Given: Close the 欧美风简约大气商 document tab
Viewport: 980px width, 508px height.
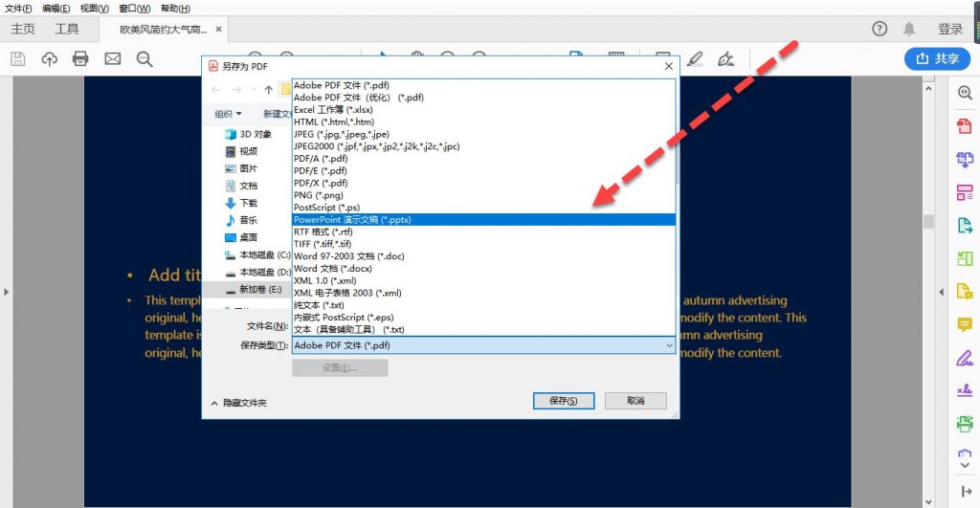Looking at the screenshot, I should (219, 29).
